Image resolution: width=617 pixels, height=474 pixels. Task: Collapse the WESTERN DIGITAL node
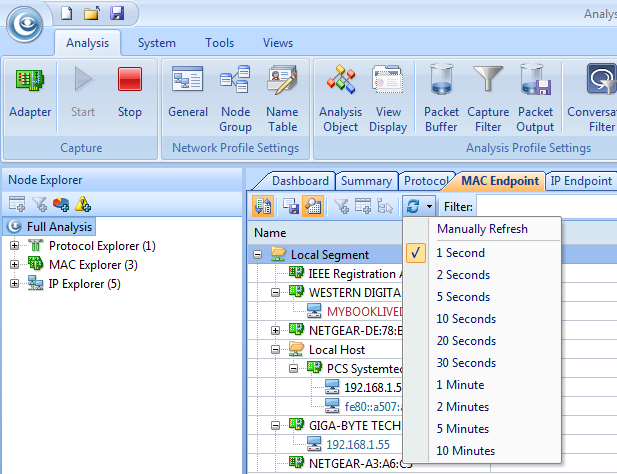275,293
